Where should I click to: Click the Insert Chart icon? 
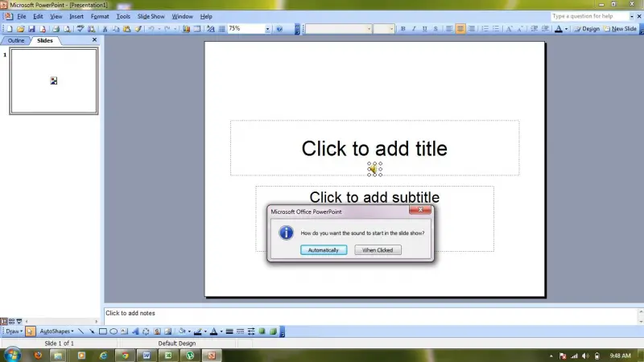click(186, 29)
